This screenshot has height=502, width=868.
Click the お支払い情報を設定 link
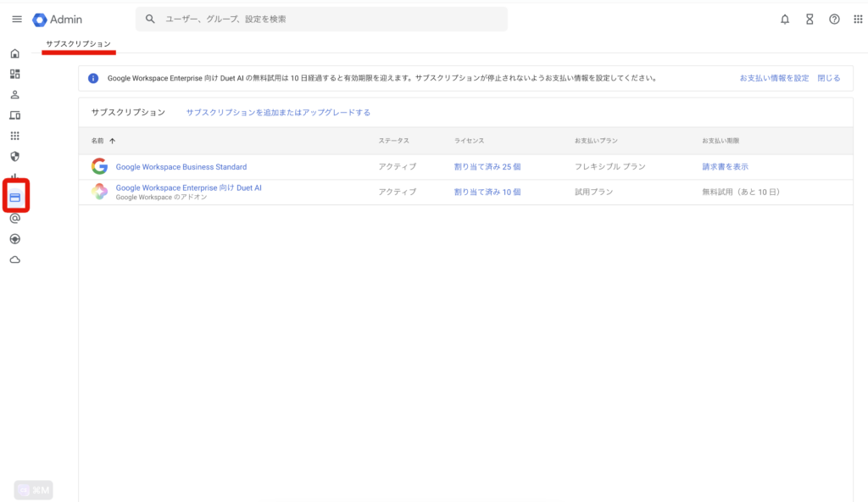775,78
